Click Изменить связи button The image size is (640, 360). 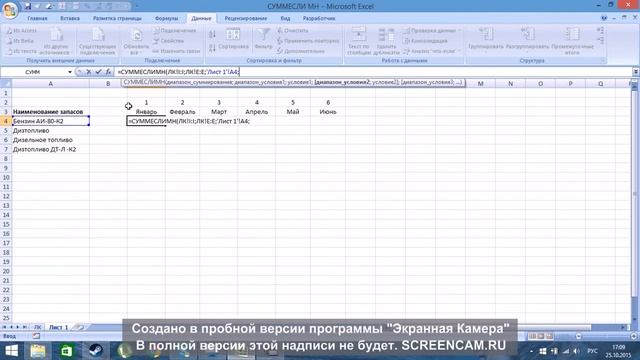click(176, 51)
